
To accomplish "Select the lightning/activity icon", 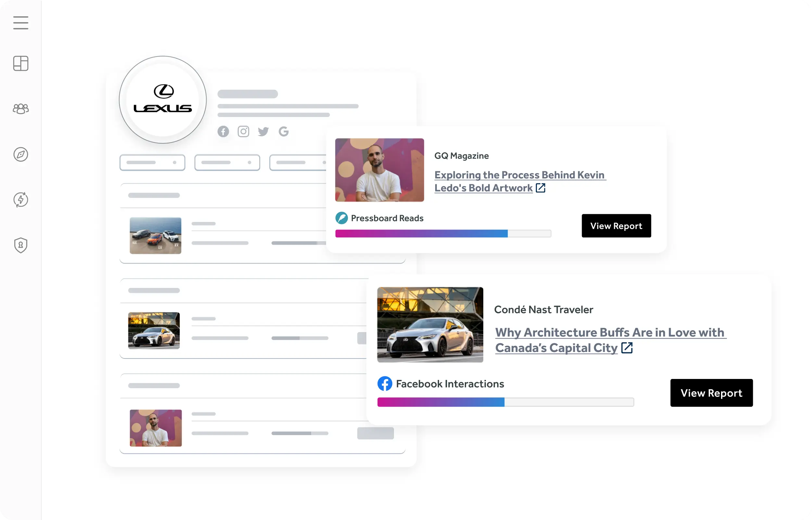I will pyautogui.click(x=21, y=200).
